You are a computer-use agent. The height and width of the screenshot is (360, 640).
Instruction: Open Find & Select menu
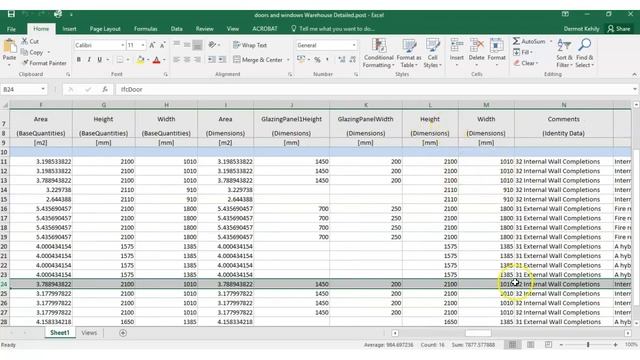tap(584, 53)
